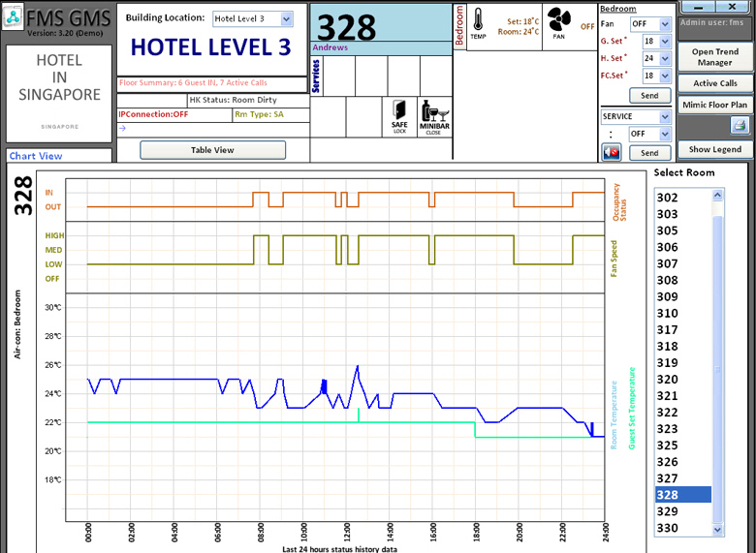Viewport: 756px width, 553px height.
Task: Click the Open Trend Manager button
Action: click(x=715, y=57)
